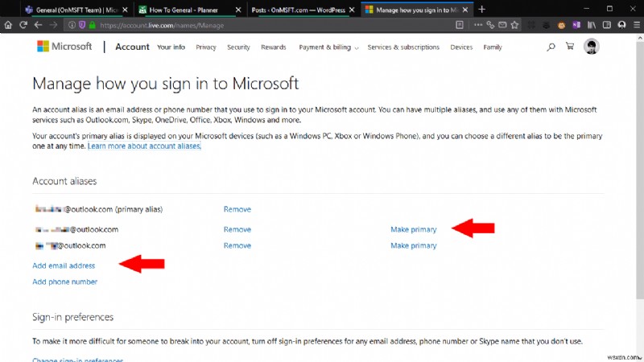Open the Firefox Library icon
Screen dimensions: 644x362
coord(592,25)
